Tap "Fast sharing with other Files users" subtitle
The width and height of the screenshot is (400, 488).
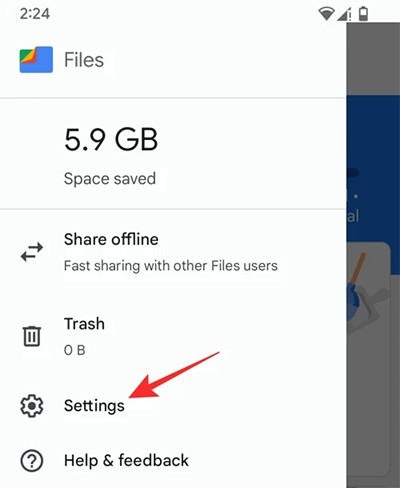click(x=171, y=266)
